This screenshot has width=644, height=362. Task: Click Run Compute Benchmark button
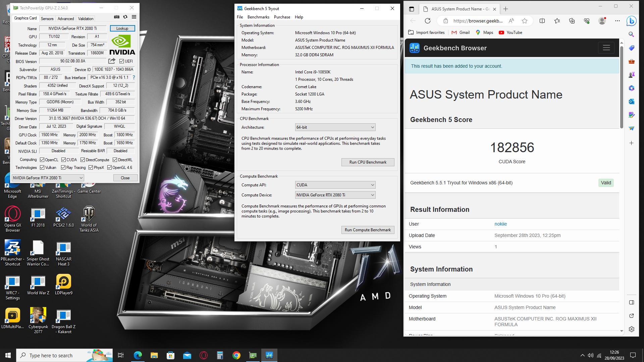tap(368, 230)
